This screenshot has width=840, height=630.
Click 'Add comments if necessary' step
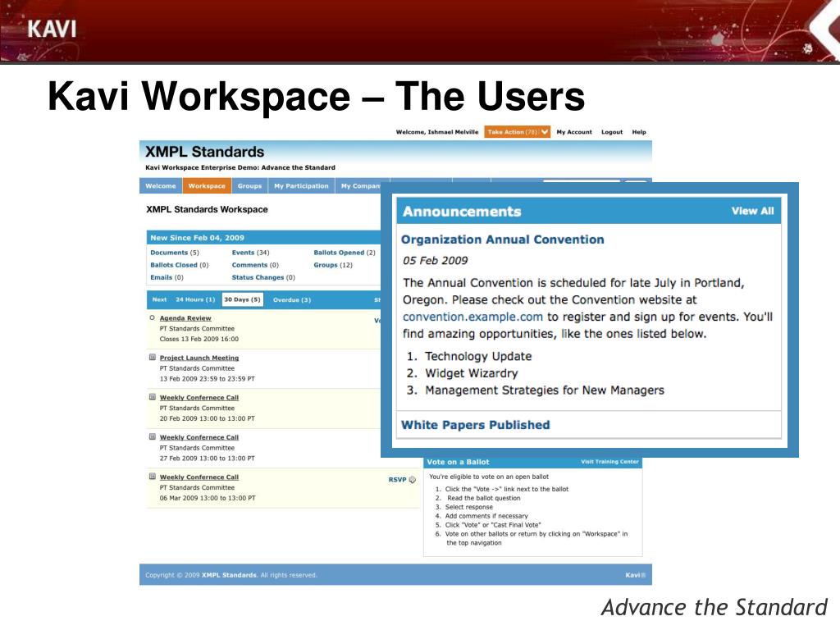(486, 516)
